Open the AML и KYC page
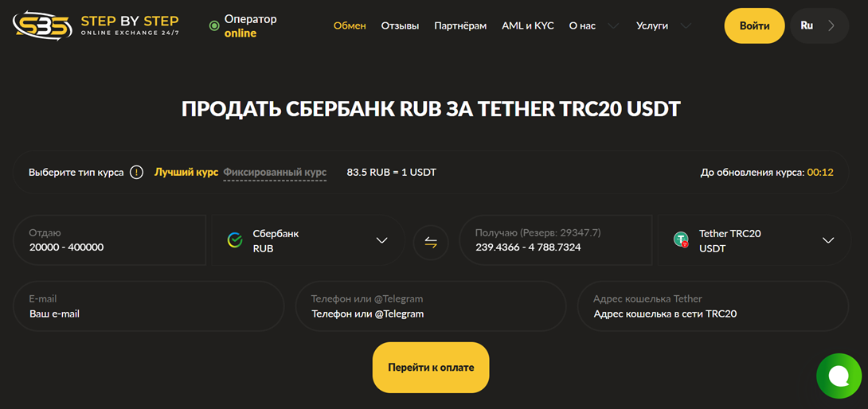Screen dimensions: 868x409 tap(527, 26)
